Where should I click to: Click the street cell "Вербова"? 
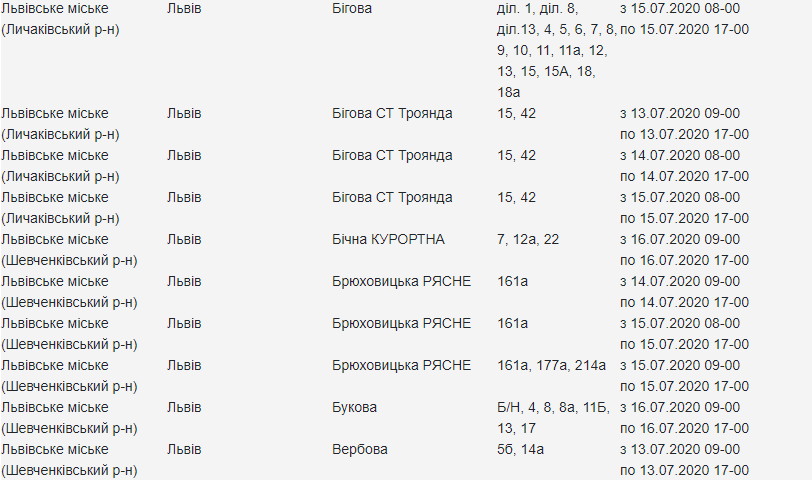click(x=359, y=449)
